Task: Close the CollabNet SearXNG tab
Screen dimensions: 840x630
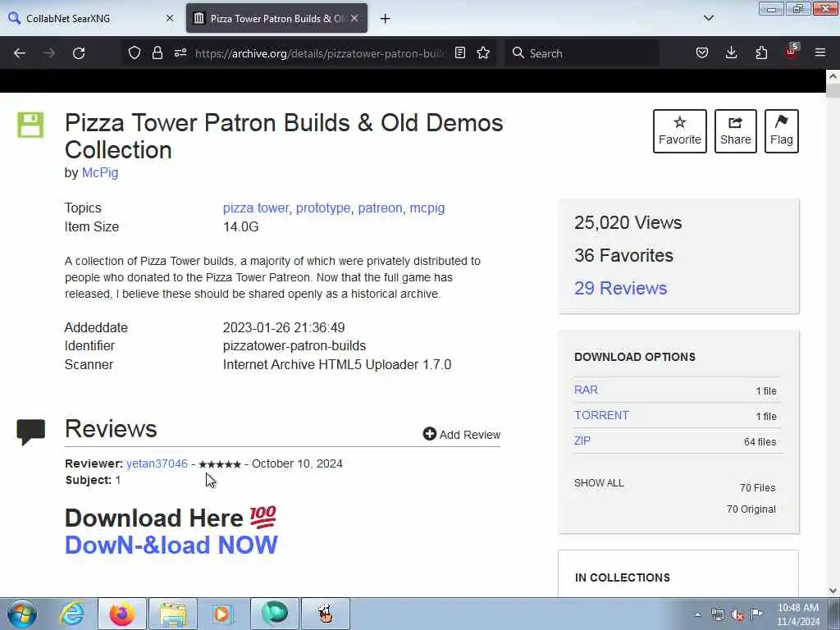Action: point(170,18)
